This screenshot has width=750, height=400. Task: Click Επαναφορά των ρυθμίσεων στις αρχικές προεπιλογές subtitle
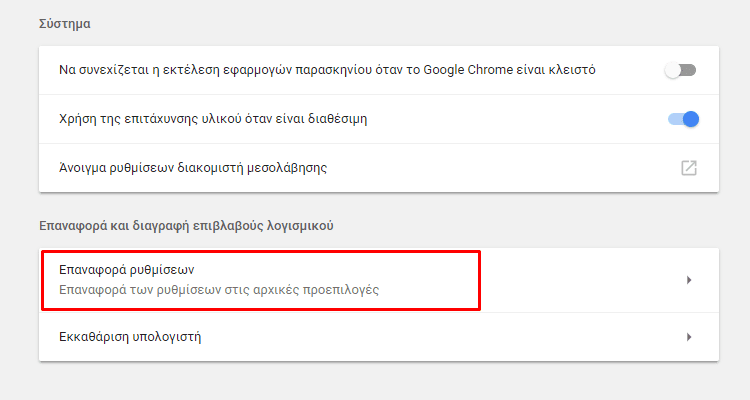coord(219,290)
